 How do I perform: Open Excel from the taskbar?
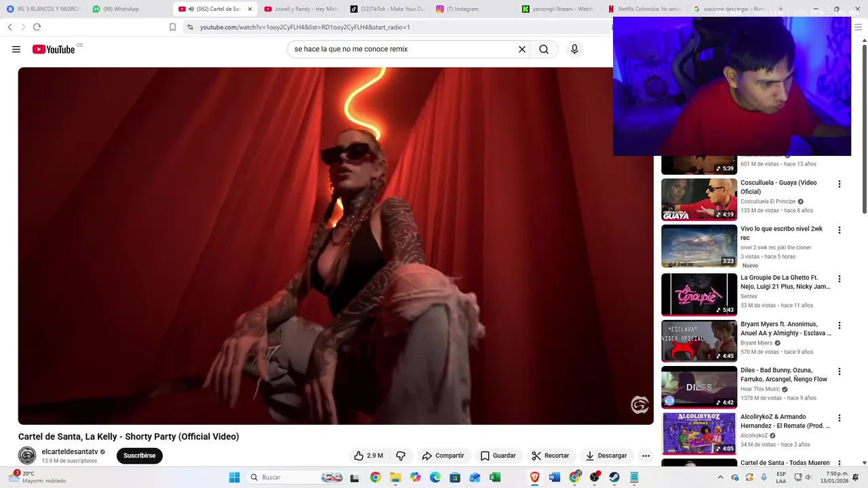click(x=495, y=477)
